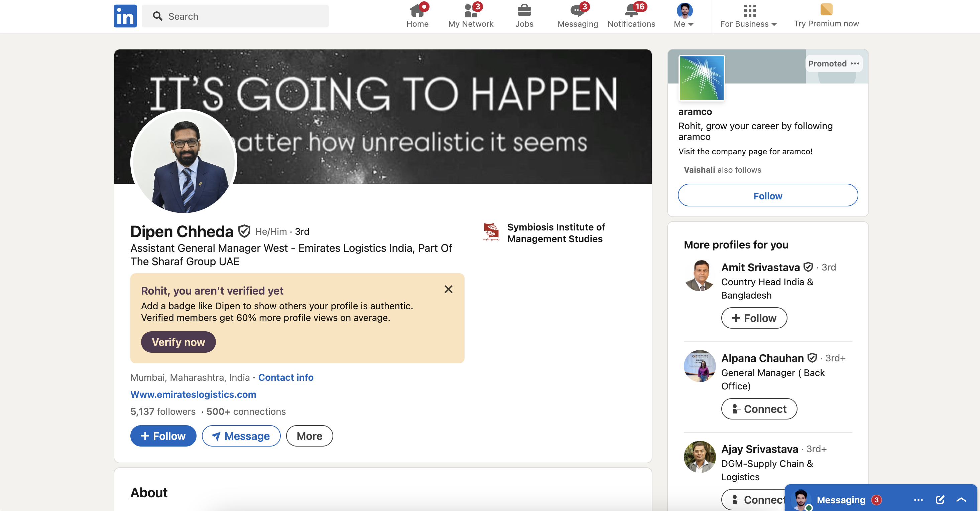Open Notifications bell icon
The height and width of the screenshot is (511, 980).
(x=631, y=11)
